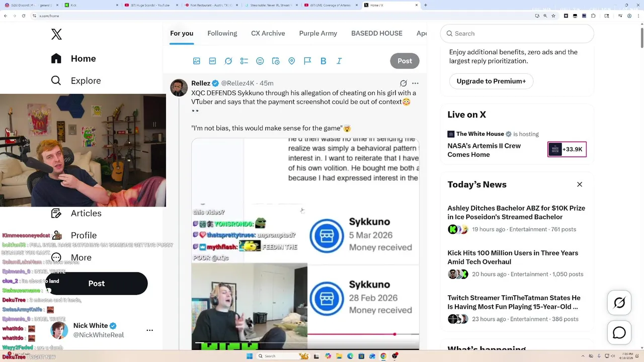Open the Chrome three-dot menu

[638, 16]
